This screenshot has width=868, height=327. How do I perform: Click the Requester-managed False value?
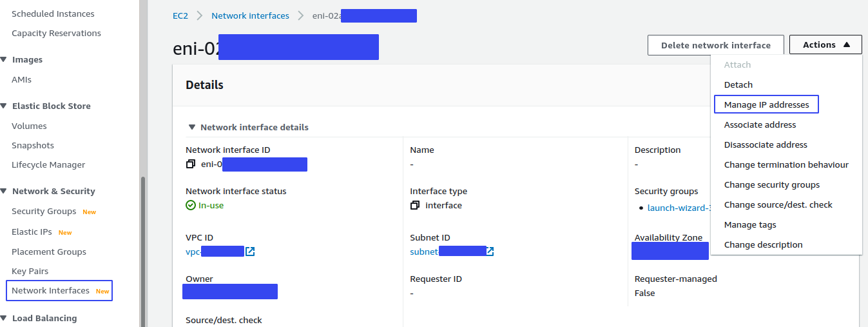[644, 293]
